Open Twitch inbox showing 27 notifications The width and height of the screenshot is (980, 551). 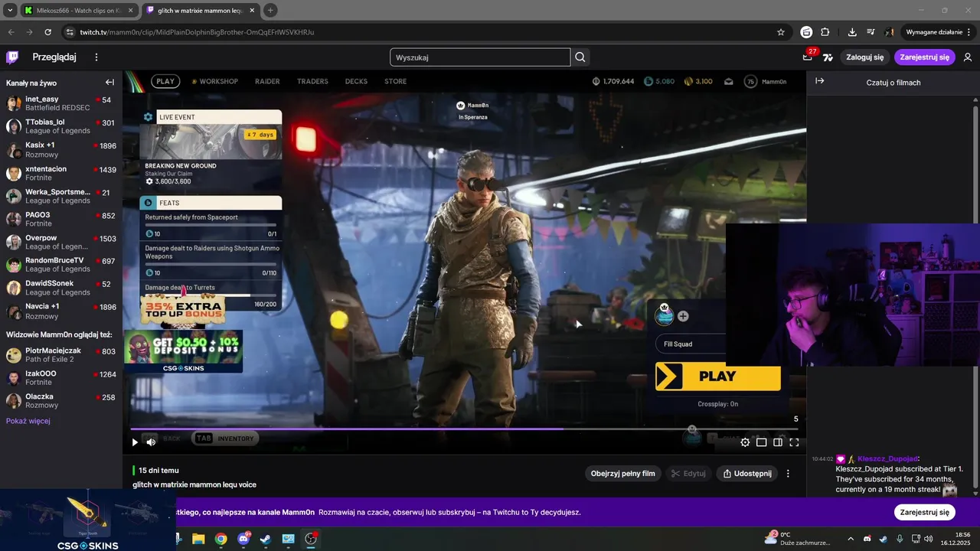tap(808, 57)
